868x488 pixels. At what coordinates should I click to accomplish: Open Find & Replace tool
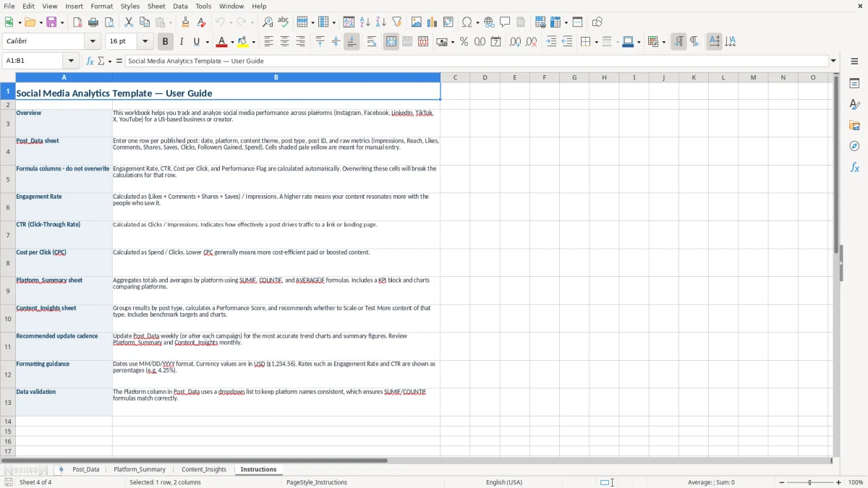(x=268, y=22)
